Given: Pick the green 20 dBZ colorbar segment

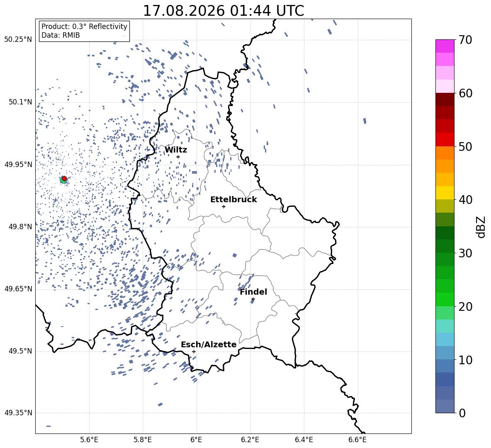Looking at the screenshot, I should [445, 299].
